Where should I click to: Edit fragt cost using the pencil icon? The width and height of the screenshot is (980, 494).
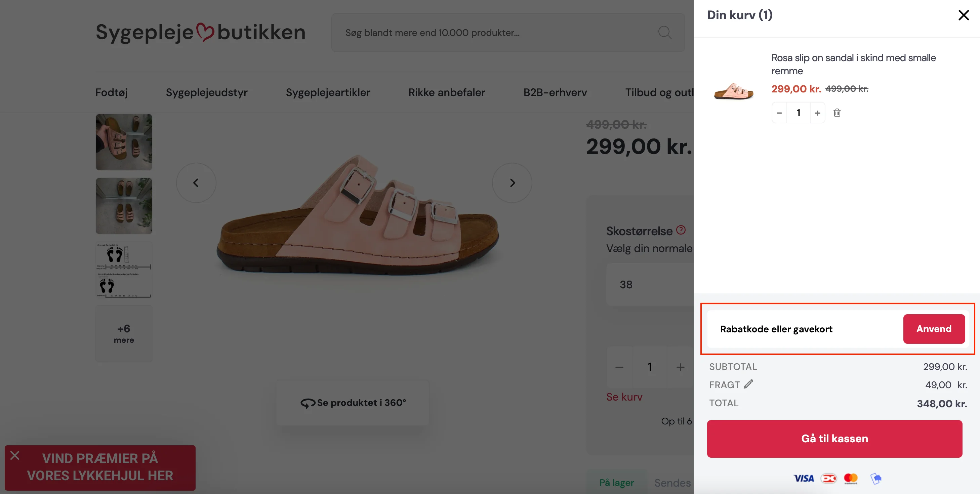(749, 384)
